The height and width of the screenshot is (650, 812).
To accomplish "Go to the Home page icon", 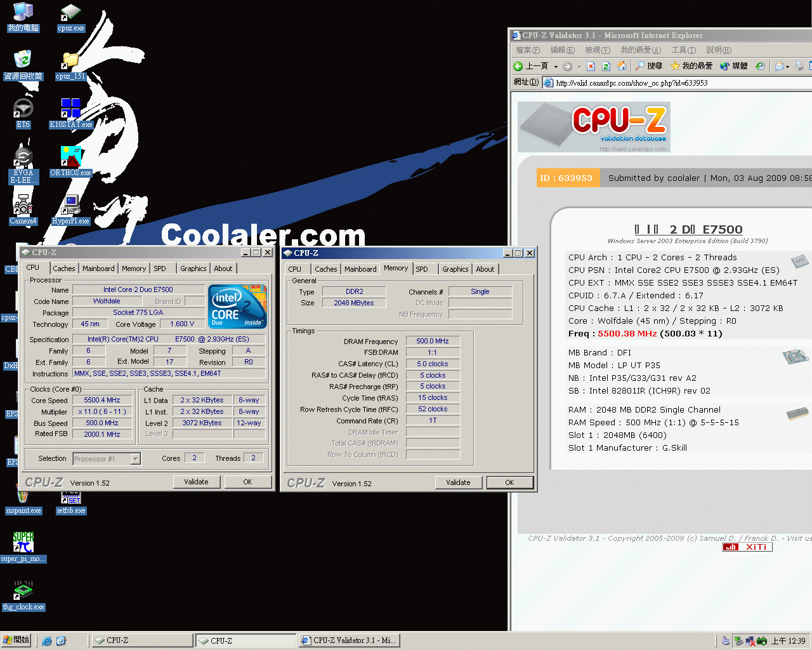I will coord(622,66).
